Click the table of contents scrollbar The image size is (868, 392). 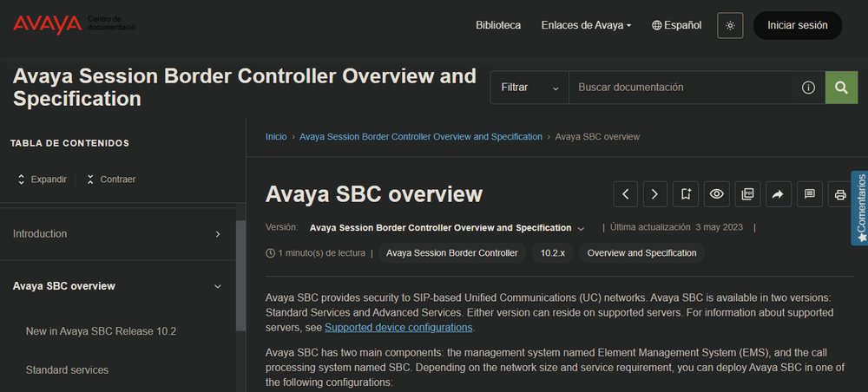240,275
